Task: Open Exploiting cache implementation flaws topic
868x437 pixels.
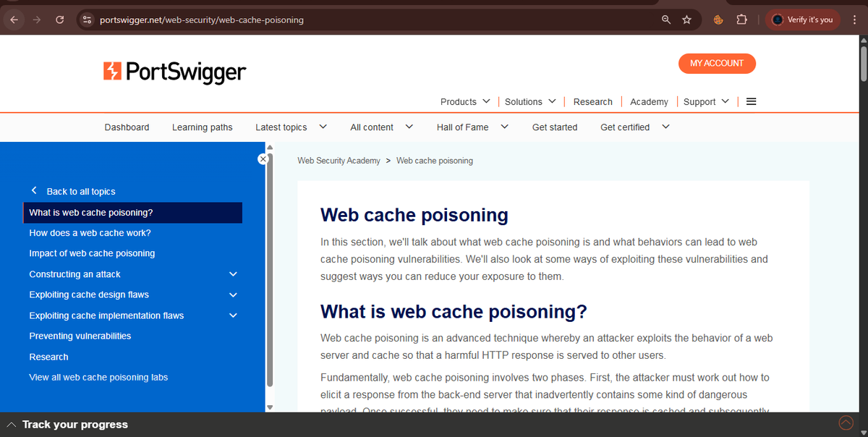Action: tap(106, 315)
